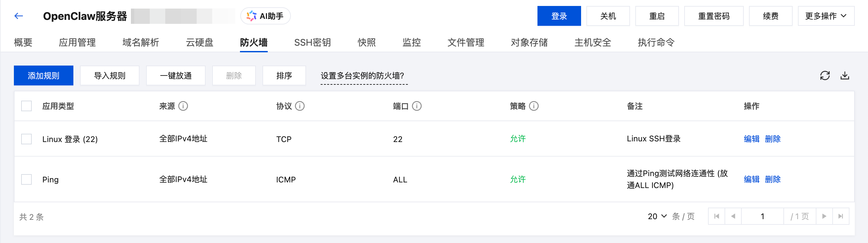Go to the next page in pagination
The width and height of the screenshot is (868, 243).
pos(824,216)
